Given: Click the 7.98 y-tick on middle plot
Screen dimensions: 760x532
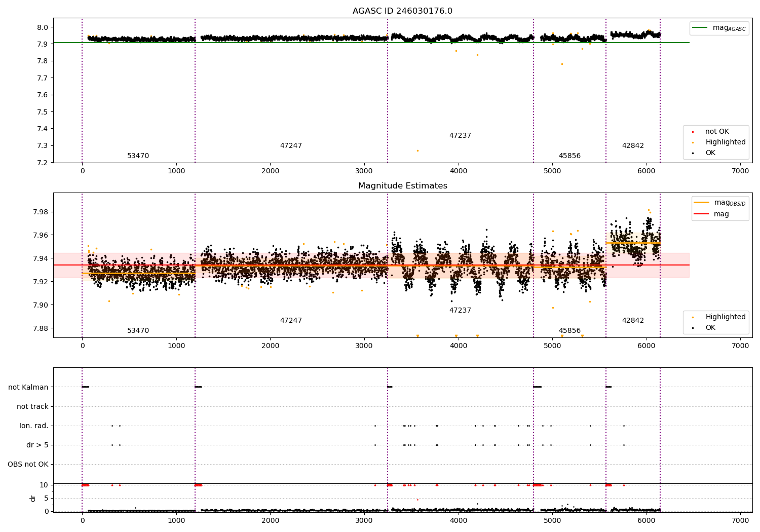Looking at the screenshot, I should tap(41, 212).
